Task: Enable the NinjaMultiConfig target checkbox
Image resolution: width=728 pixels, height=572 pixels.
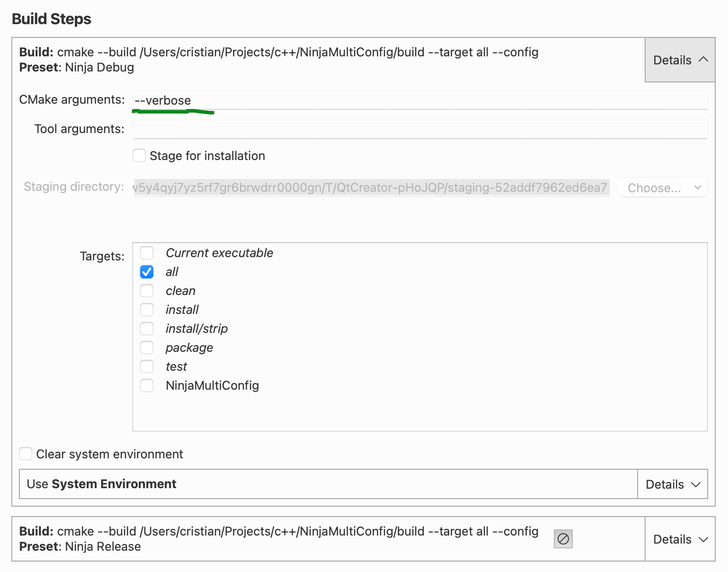Action: 147,385
